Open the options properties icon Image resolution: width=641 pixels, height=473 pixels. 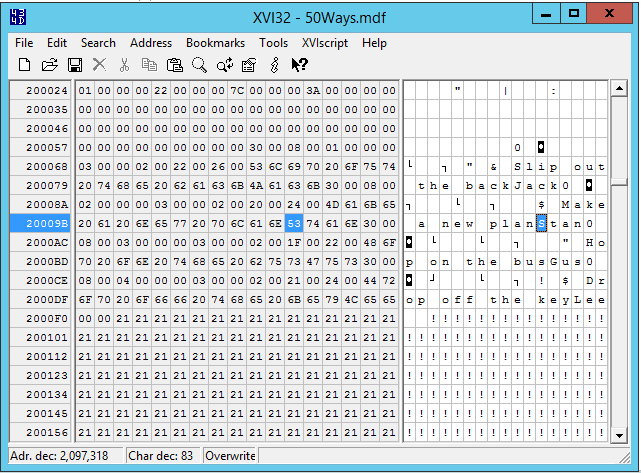pos(249,65)
